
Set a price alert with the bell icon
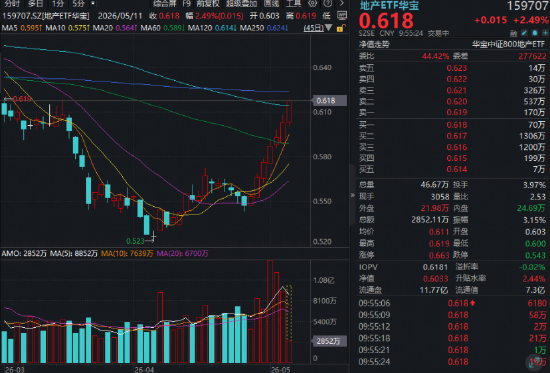pyautogui.click(x=535, y=33)
